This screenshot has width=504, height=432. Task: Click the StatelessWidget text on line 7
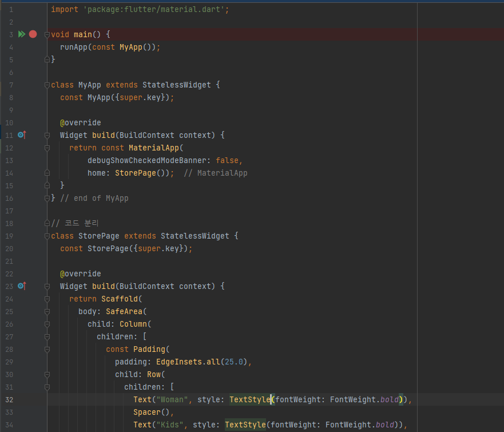pyautogui.click(x=176, y=85)
